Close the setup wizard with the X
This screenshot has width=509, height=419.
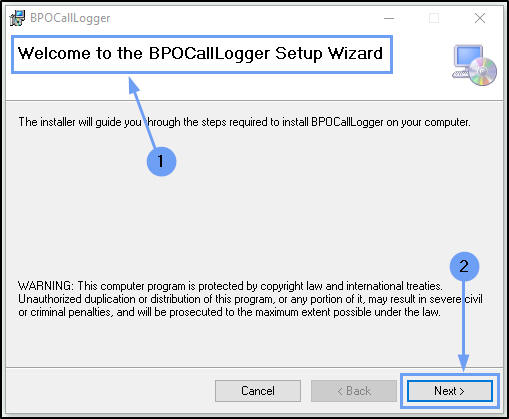pos(480,18)
